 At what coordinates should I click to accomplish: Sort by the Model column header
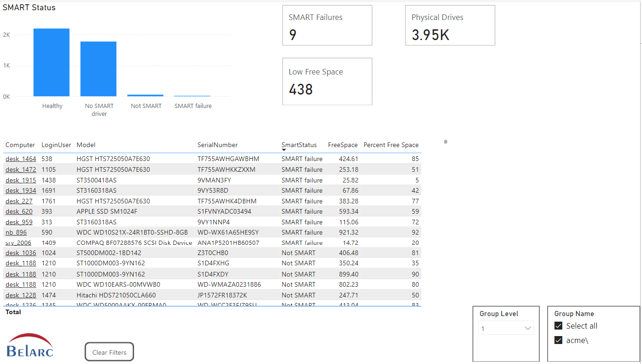[86, 145]
